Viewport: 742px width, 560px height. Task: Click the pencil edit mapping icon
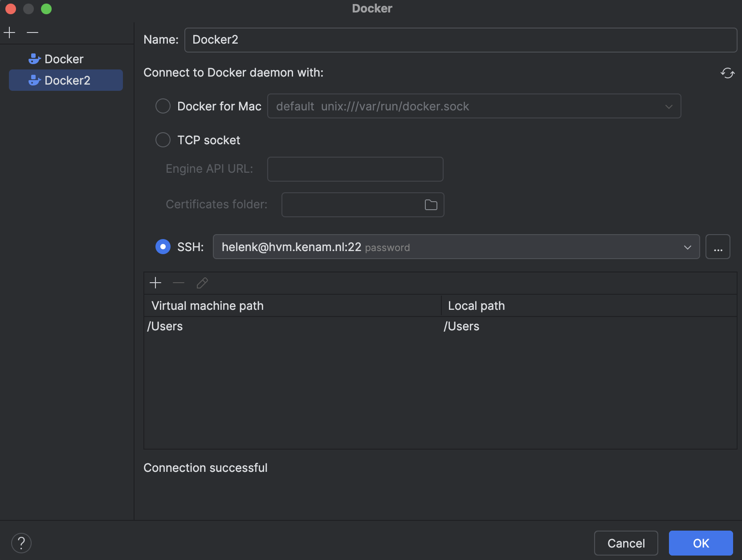coord(202,283)
